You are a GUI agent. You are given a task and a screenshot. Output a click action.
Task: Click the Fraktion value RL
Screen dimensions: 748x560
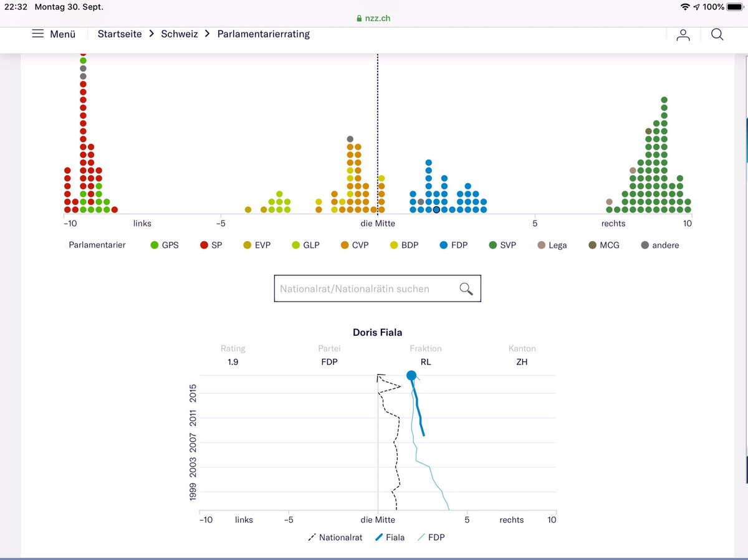[x=426, y=362]
